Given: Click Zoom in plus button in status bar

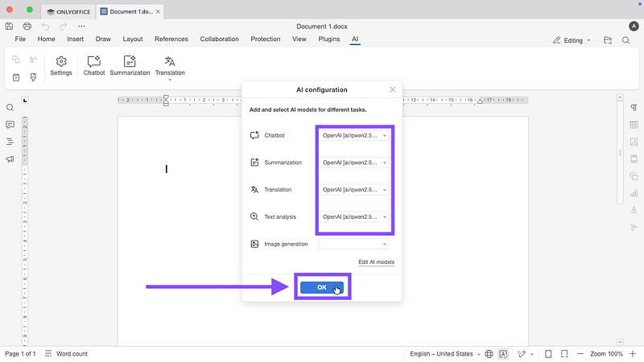Looking at the screenshot, I should [634, 354].
